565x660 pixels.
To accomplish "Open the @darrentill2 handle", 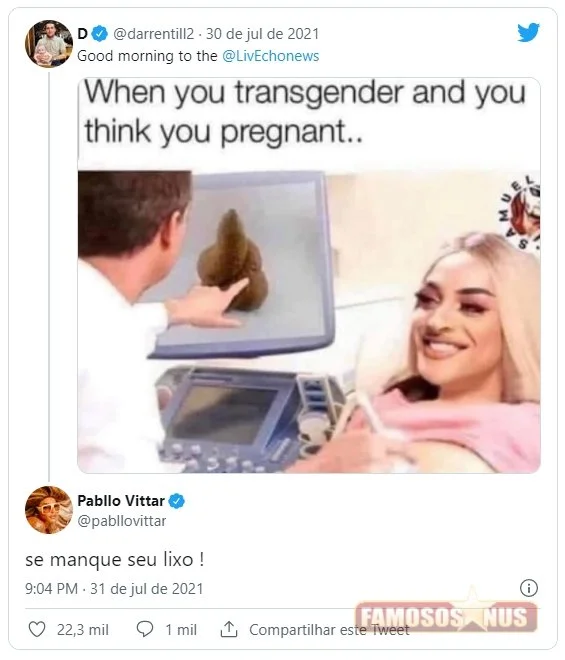I will (154, 34).
